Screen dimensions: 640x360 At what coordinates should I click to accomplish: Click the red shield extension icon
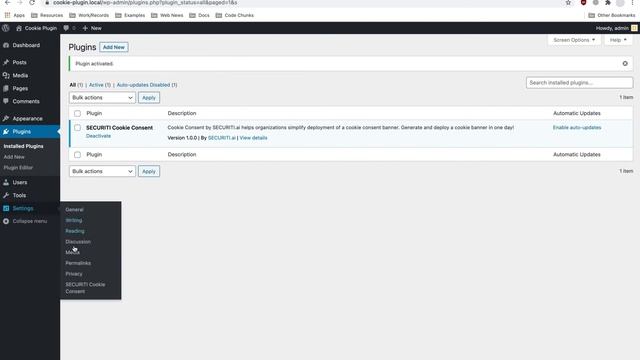tap(583, 3)
